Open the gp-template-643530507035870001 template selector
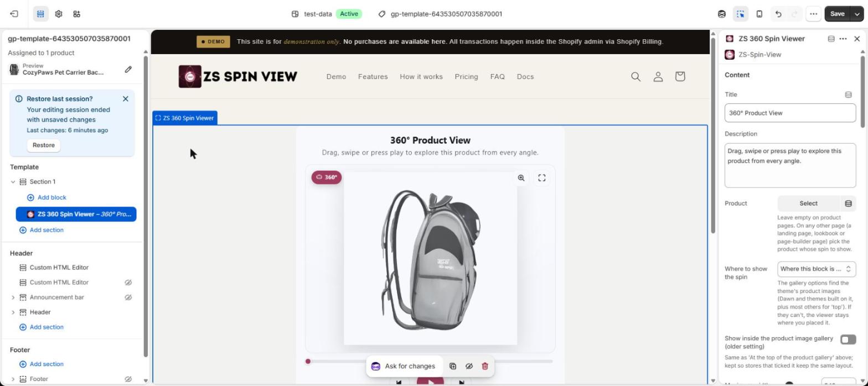 point(441,14)
